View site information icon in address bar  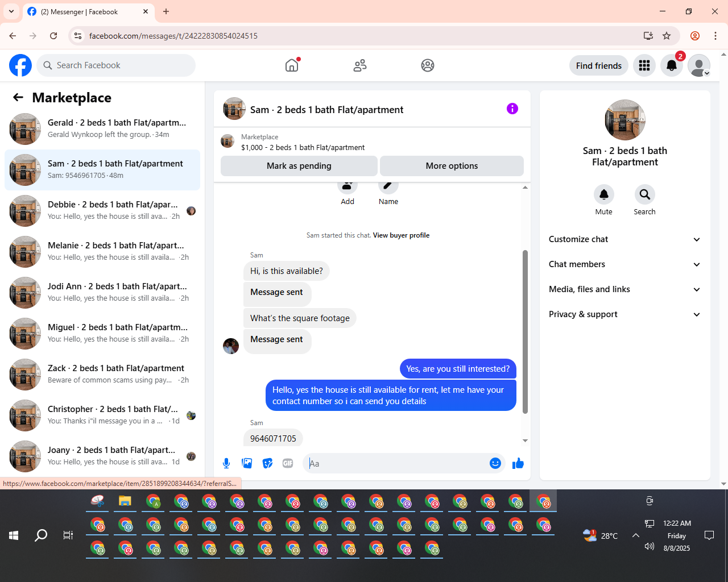click(78, 36)
